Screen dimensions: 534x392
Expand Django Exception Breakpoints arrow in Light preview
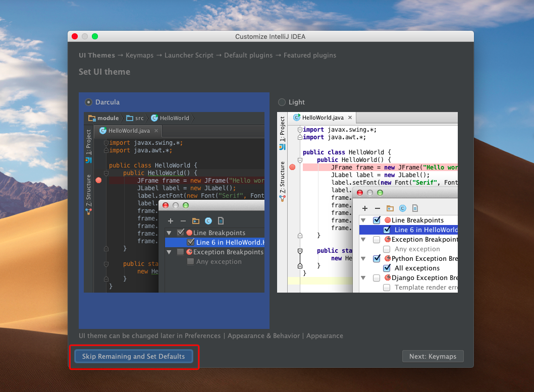click(x=363, y=277)
